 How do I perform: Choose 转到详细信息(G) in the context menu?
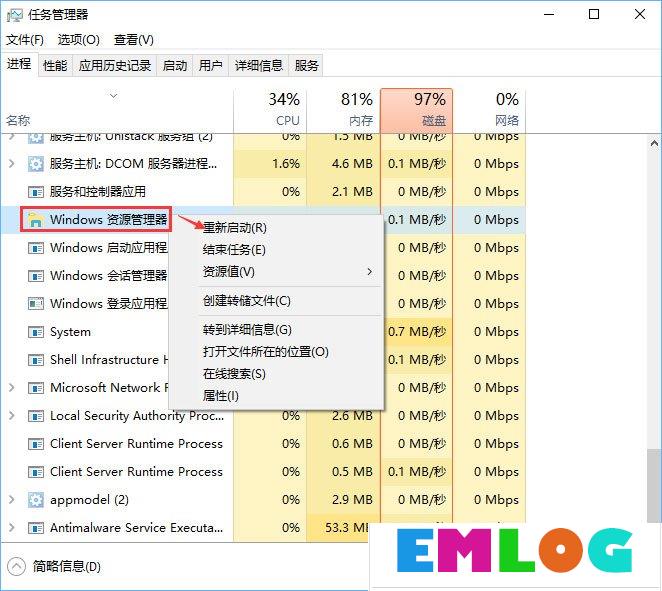coord(247,330)
